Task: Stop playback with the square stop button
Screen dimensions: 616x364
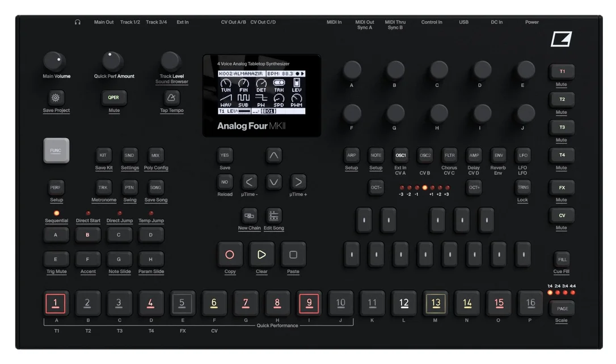Action: click(293, 255)
